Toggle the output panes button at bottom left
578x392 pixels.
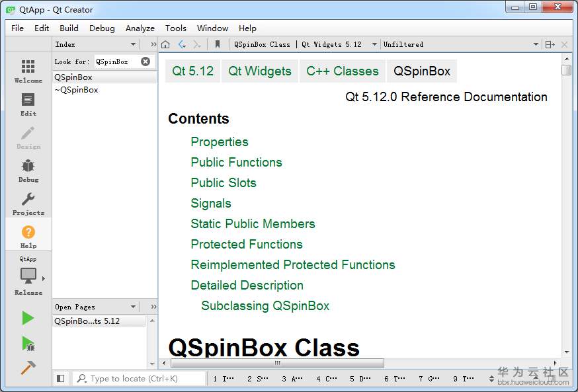(x=60, y=378)
